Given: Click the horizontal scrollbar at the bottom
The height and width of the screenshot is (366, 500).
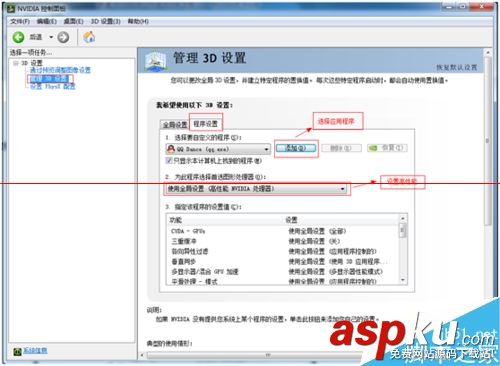Looking at the screenshot, I should point(268,355).
